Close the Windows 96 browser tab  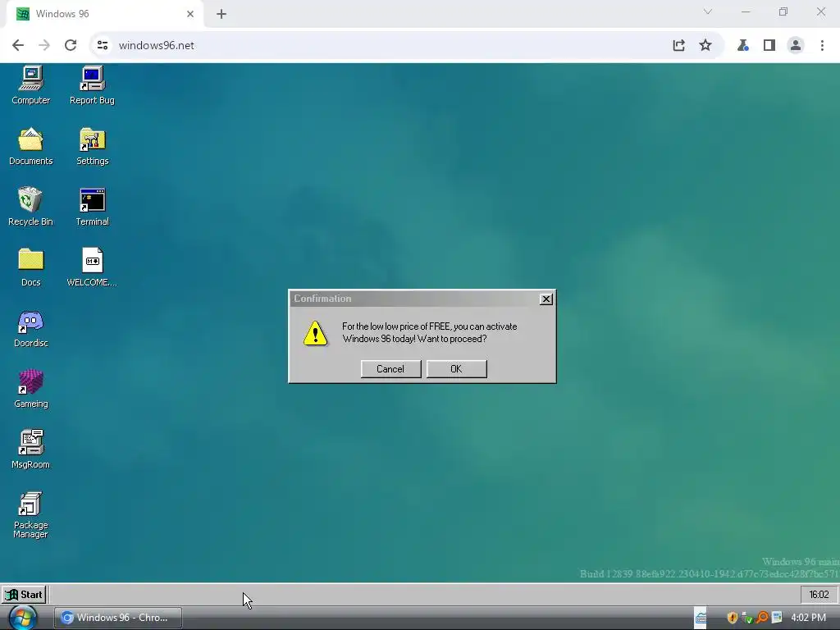(190, 14)
